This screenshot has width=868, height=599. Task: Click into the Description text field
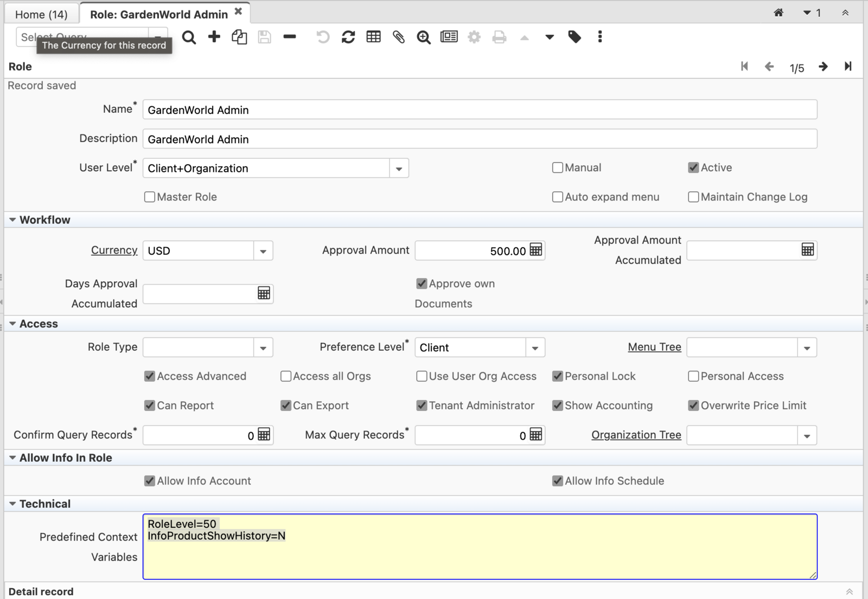tap(480, 139)
